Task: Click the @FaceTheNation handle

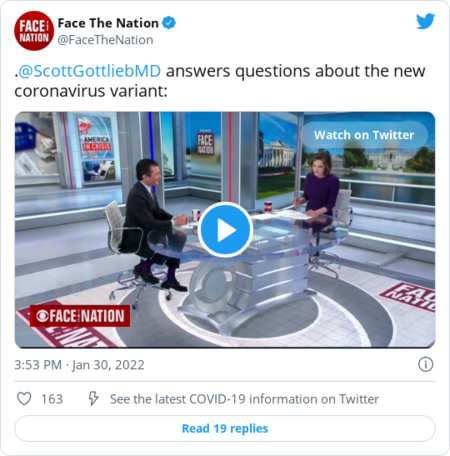Action: coord(105,40)
